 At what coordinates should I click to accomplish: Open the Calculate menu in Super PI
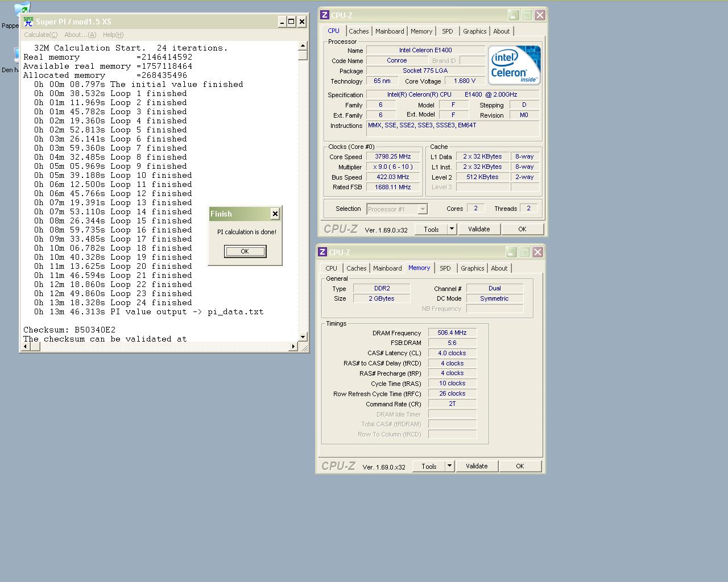point(41,35)
